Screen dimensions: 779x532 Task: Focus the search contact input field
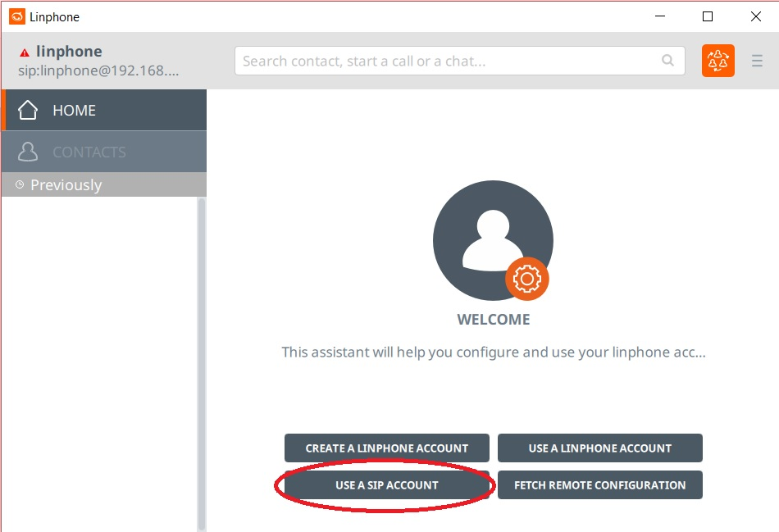[459, 61]
